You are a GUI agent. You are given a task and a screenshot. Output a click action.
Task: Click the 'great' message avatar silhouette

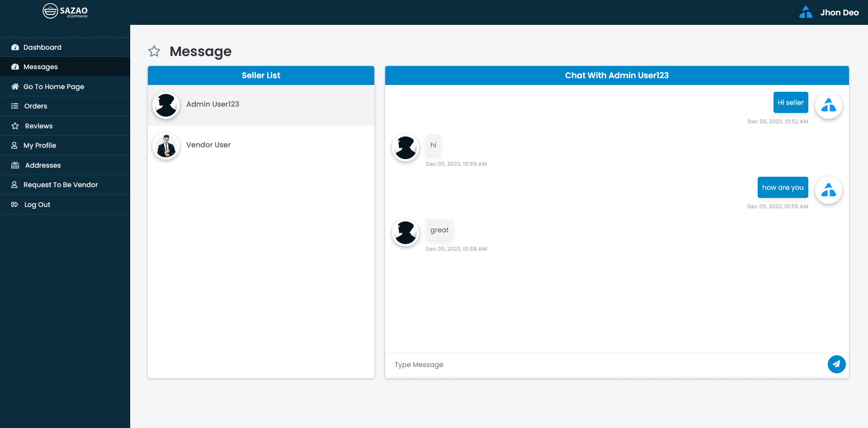pyautogui.click(x=406, y=233)
